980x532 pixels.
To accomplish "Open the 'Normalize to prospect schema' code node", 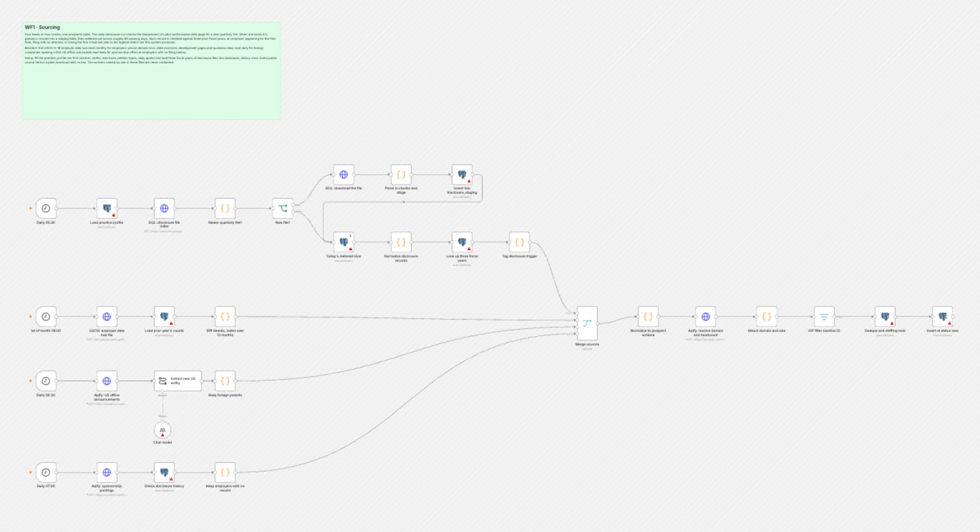I will click(x=648, y=316).
